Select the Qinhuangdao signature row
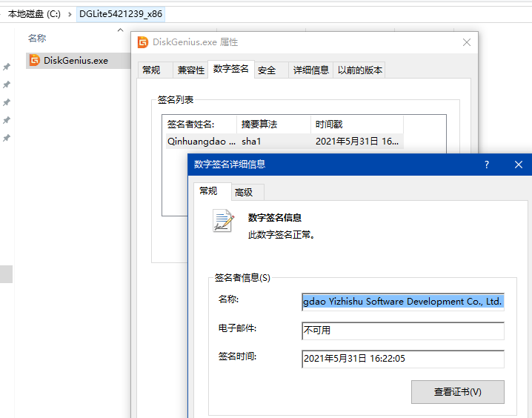Image resolution: width=532 pixels, height=418 pixels. 285,141
